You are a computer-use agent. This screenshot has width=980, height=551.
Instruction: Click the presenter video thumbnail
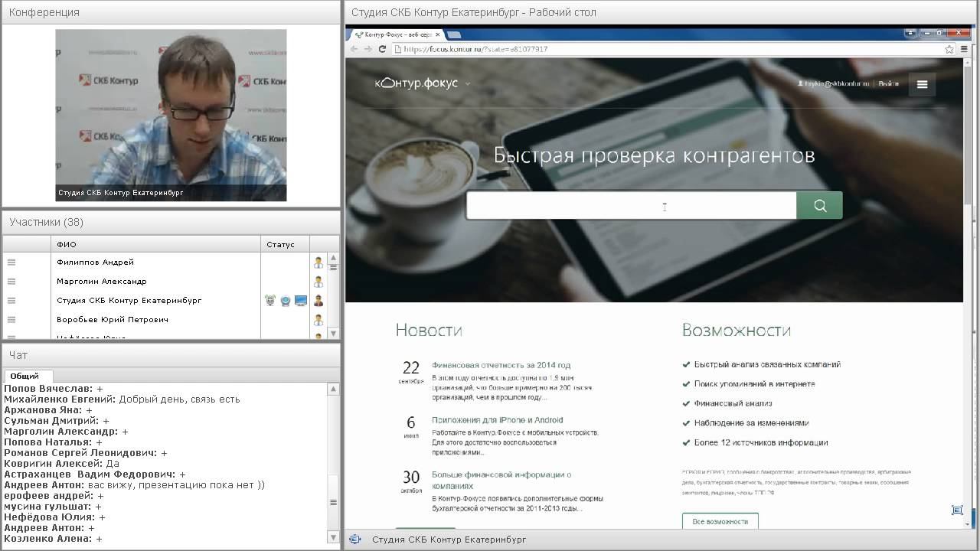pyautogui.click(x=171, y=116)
